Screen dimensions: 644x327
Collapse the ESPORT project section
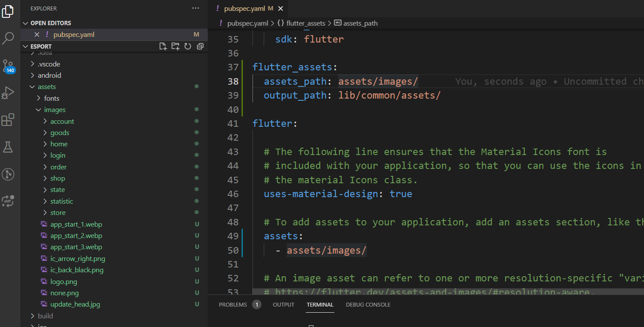click(x=41, y=46)
